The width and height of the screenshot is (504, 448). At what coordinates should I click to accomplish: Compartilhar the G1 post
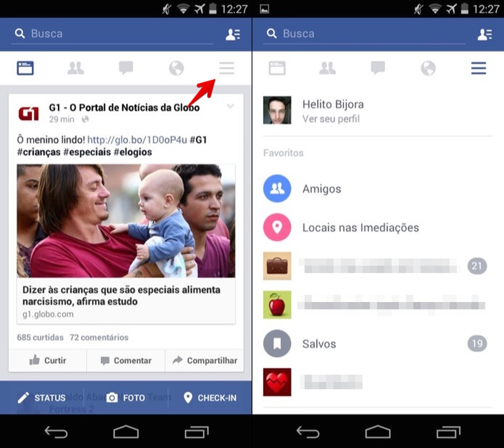coord(204,360)
